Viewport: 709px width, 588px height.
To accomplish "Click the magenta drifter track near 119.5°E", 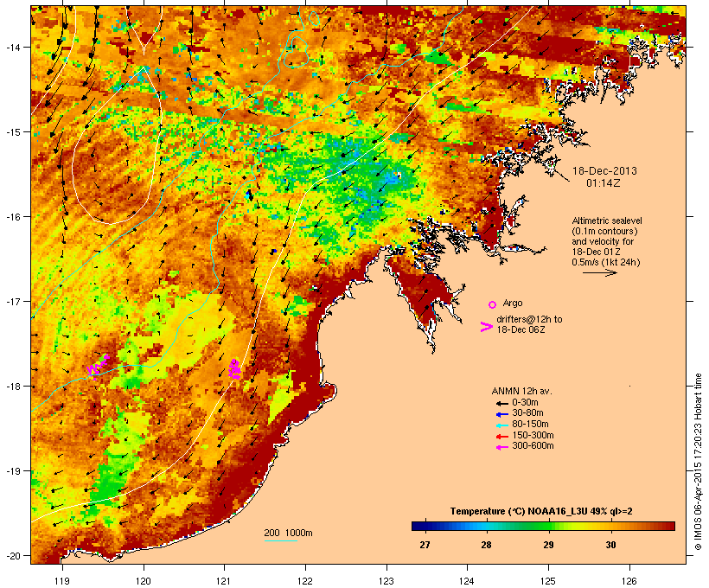I will (x=98, y=366).
